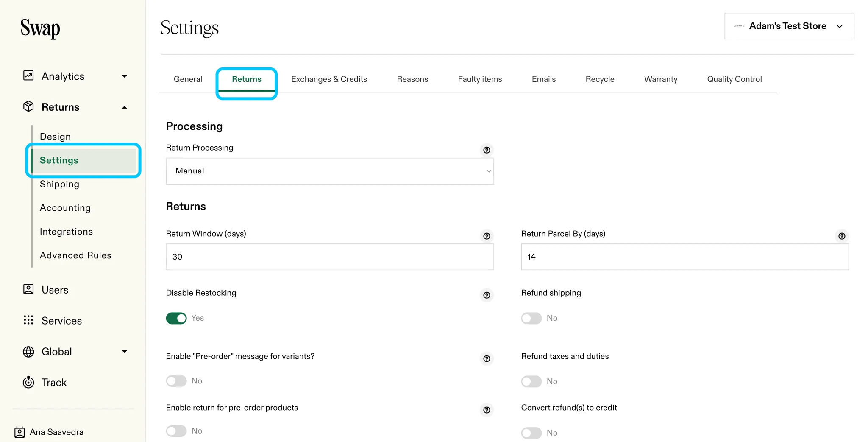This screenshot has height=442, width=868.
Task: Enable the Refund taxes and duties toggle
Action: coord(531,382)
